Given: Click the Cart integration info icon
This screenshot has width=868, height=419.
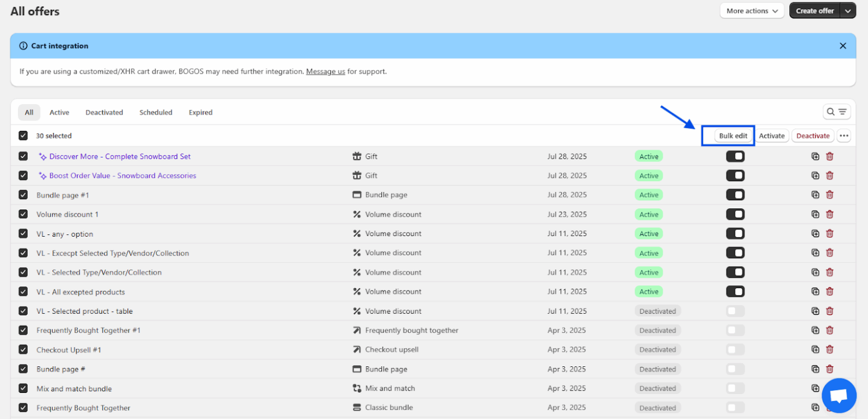Looking at the screenshot, I should coord(23,46).
